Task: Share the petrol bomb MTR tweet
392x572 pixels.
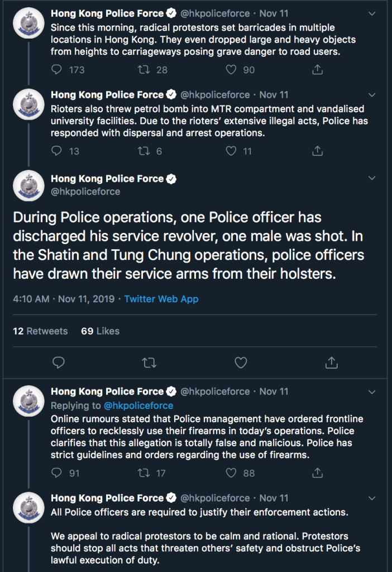Action: click(318, 151)
